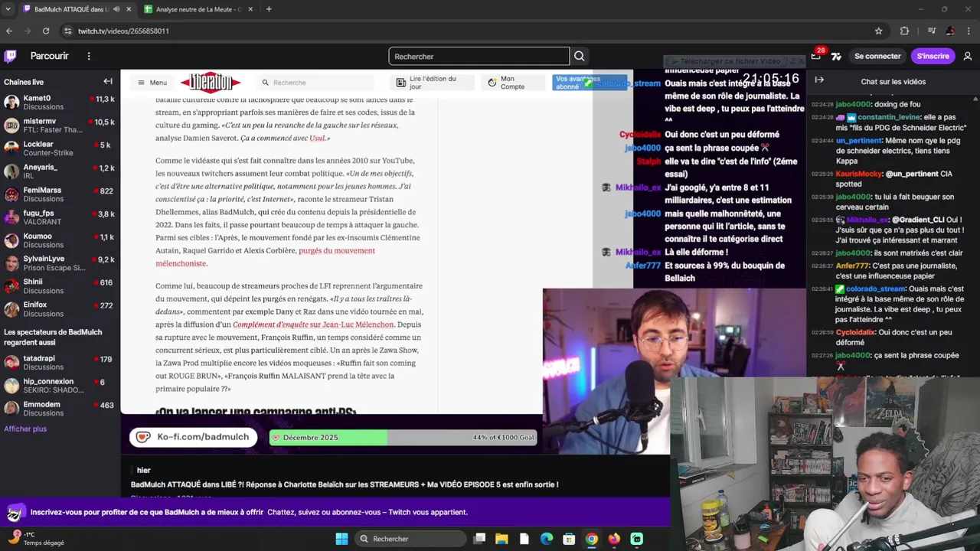Open the user profile icon menu
Image resolution: width=980 pixels, height=551 pixels.
968,56
